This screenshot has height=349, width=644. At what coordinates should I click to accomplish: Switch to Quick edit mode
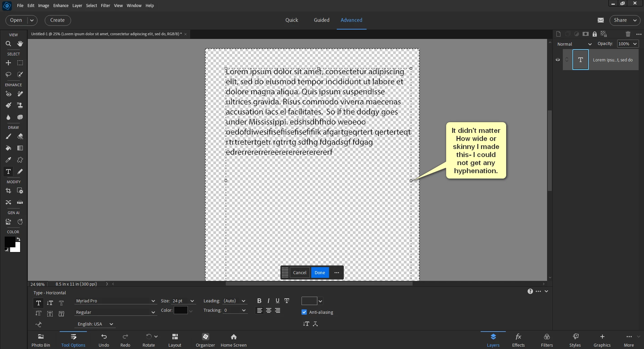[291, 20]
